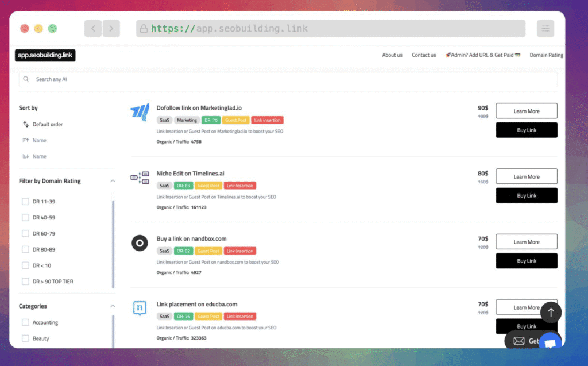Click the Marketinglad.io listing logo
The height and width of the screenshot is (366, 588).
[x=140, y=112]
